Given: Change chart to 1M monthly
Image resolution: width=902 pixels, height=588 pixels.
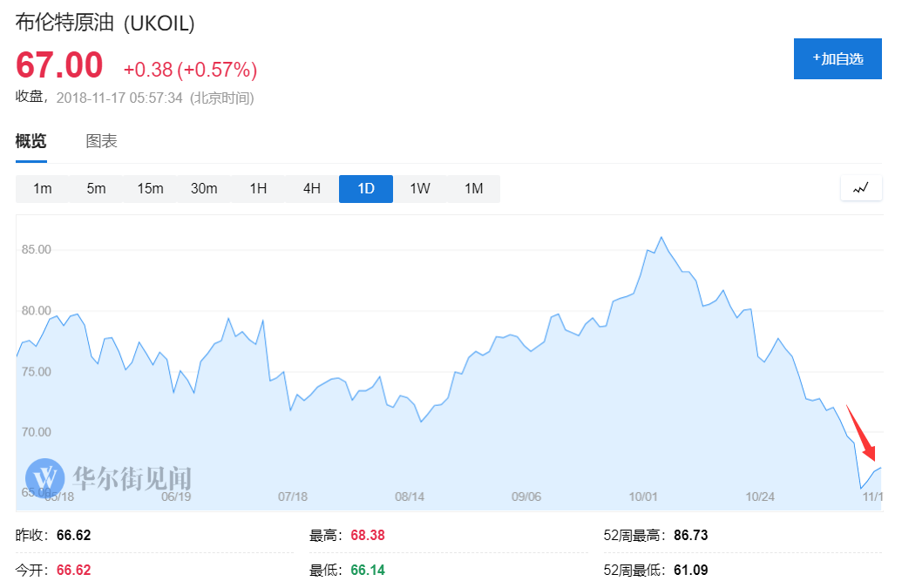Looking at the screenshot, I should point(473,189).
